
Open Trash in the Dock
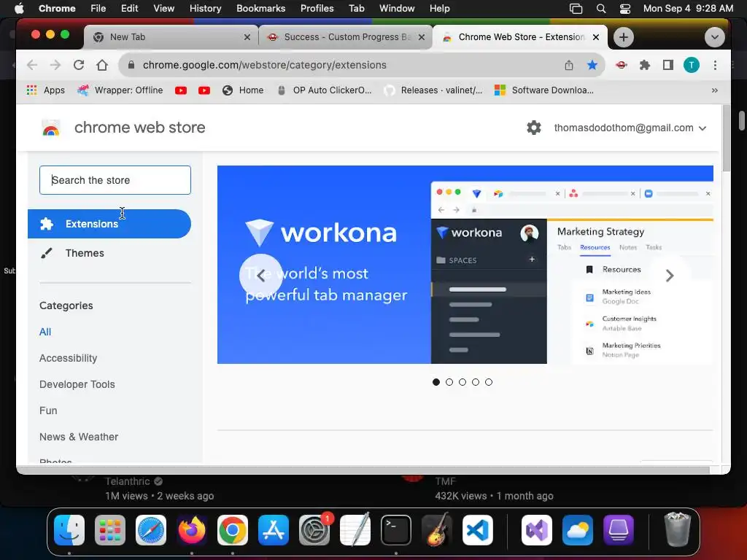click(677, 529)
